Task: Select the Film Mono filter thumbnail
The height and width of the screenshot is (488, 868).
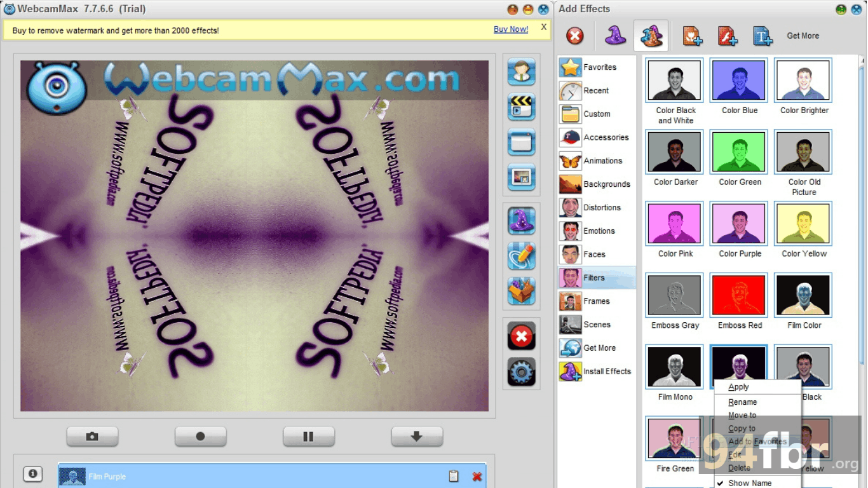Action: [675, 367]
